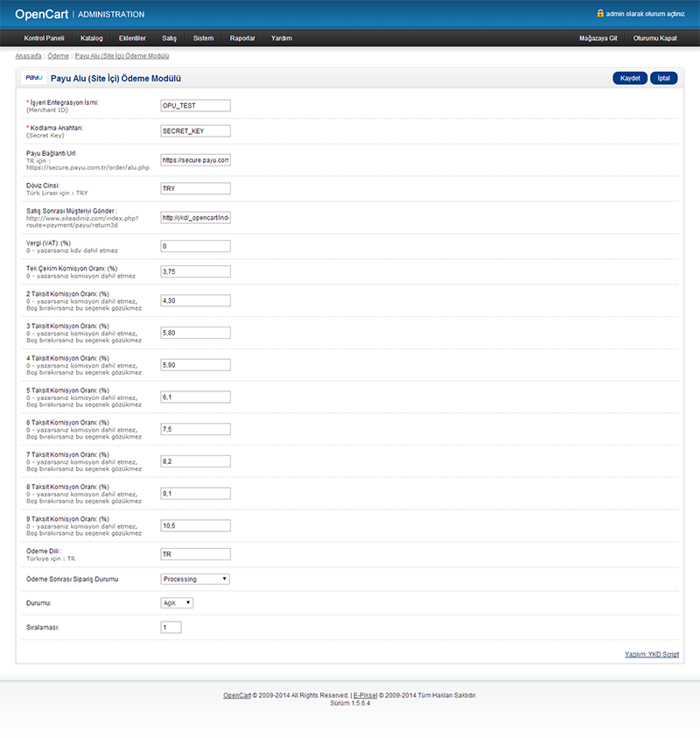Go to Mağazaya Git store link

coord(598,39)
